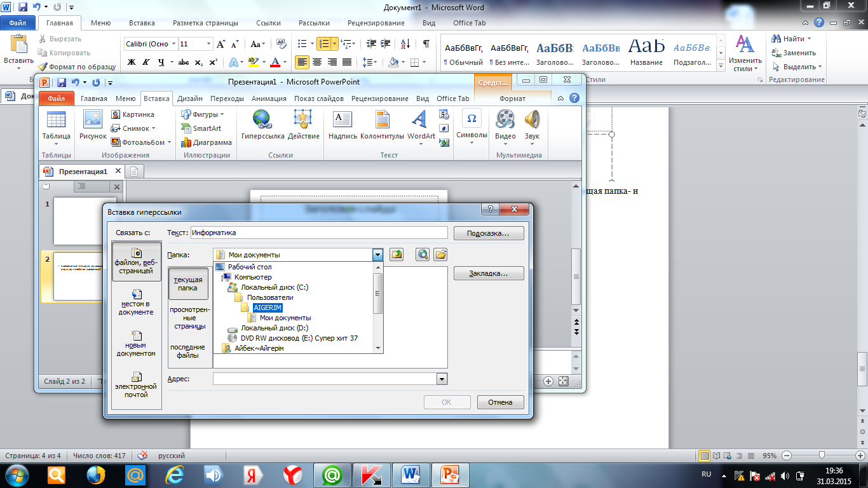
Task: Select новым документом link type
Action: [136, 344]
